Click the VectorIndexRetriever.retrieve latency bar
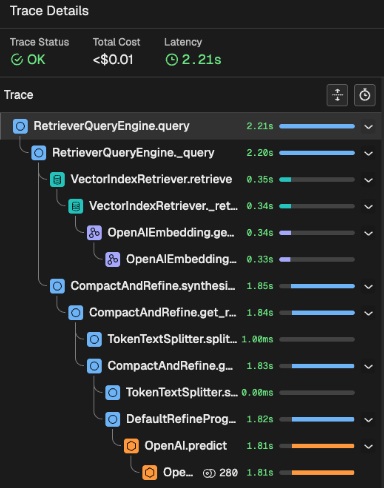This screenshot has width=384, height=488. (317, 180)
